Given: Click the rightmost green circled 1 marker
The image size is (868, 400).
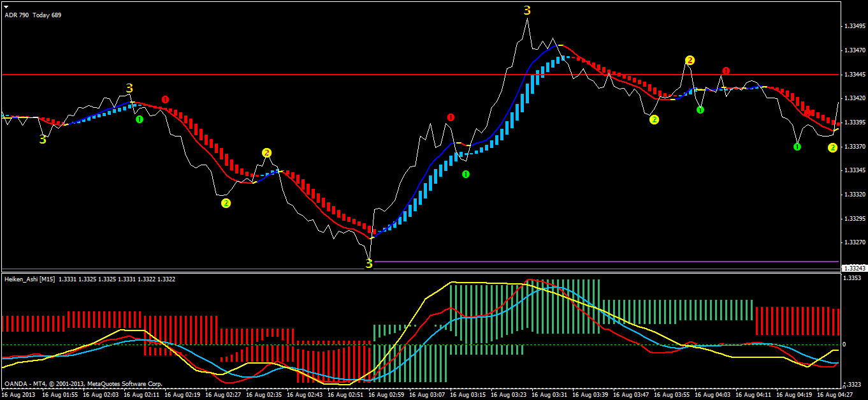Looking at the screenshot, I should click(797, 147).
